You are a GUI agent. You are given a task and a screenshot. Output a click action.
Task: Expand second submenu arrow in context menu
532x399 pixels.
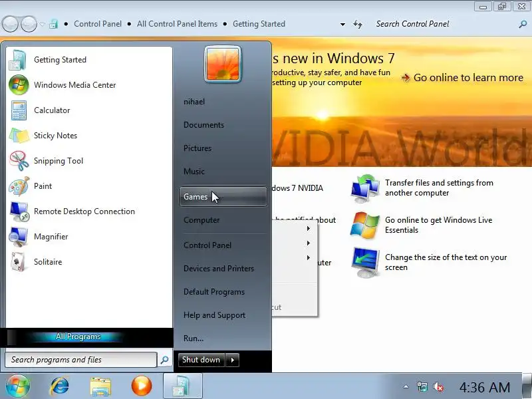pyautogui.click(x=308, y=243)
